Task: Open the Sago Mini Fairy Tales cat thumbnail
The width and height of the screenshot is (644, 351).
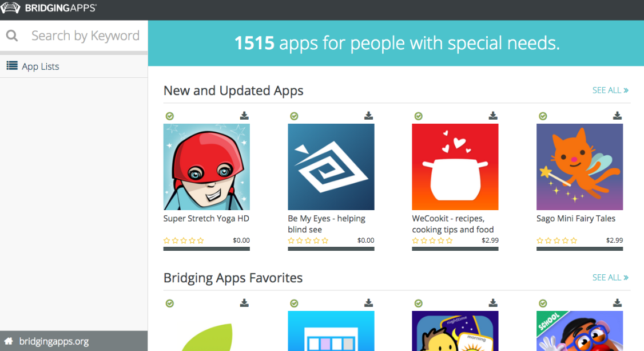Action: pyautogui.click(x=579, y=166)
